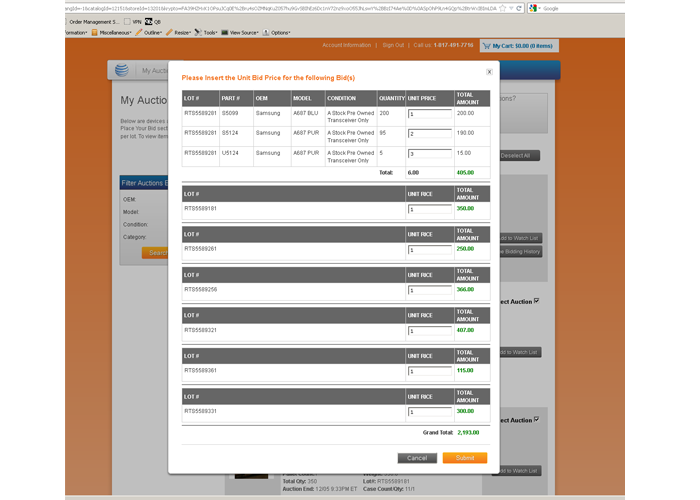The height and width of the screenshot is (500, 700).
Task: Click the total amount 407.00
Action: click(x=465, y=330)
